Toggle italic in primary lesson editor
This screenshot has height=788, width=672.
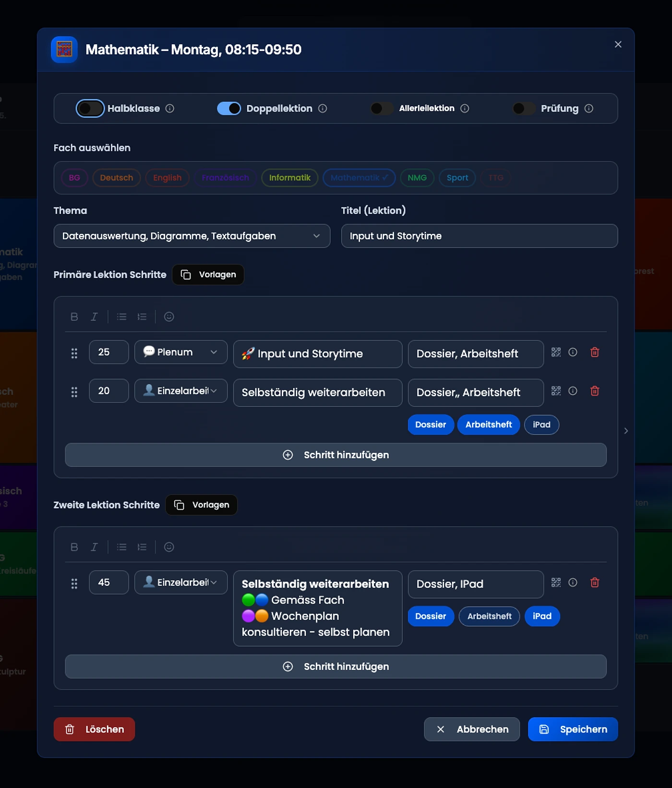coord(94,316)
